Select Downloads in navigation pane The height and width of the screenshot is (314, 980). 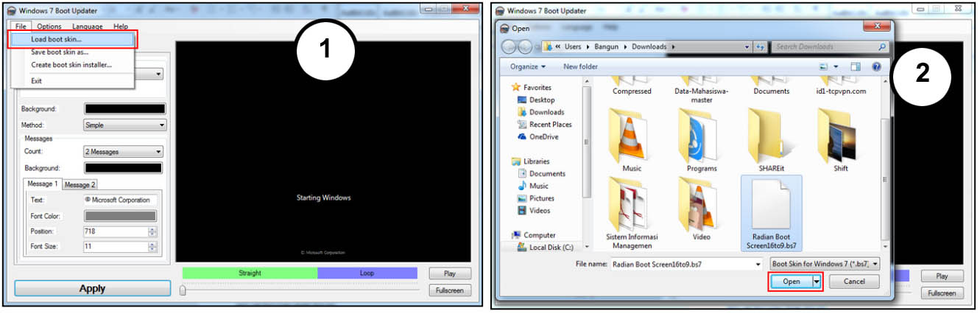pos(546,112)
